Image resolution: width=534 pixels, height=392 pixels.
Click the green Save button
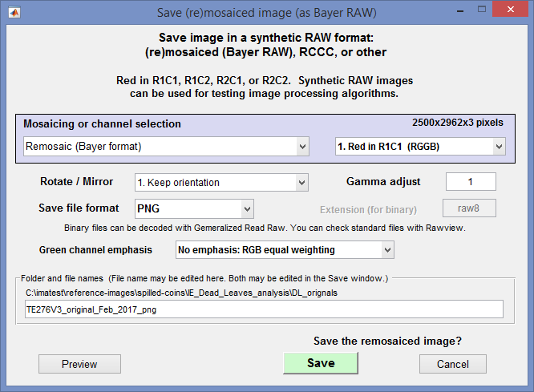tap(321, 363)
